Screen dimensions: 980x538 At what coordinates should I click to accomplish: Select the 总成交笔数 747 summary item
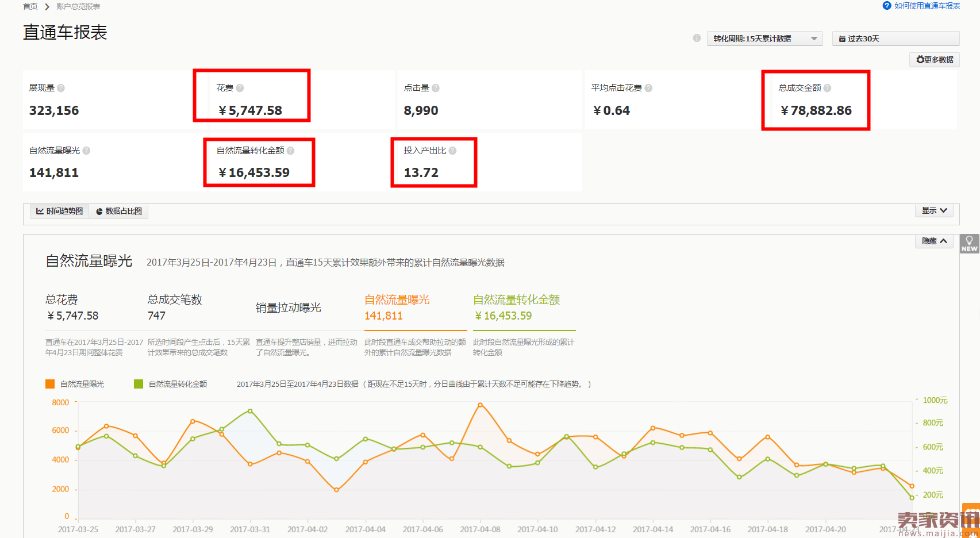pos(175,308)
